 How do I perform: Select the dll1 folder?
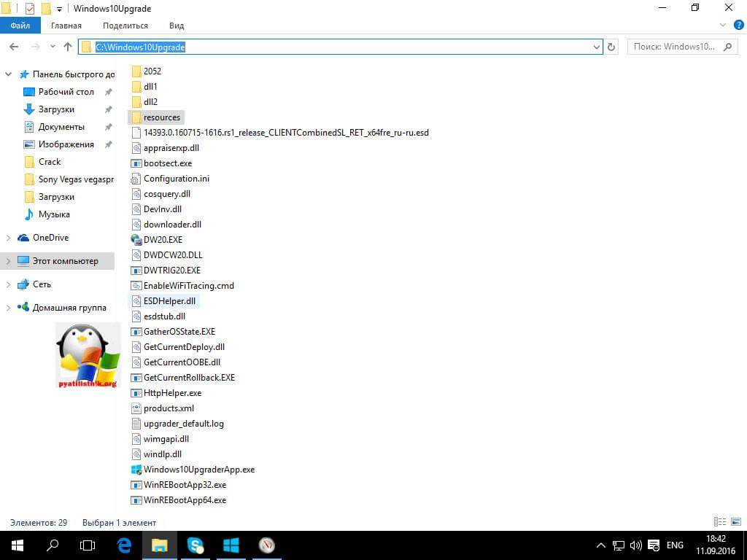tap(144, 87)
